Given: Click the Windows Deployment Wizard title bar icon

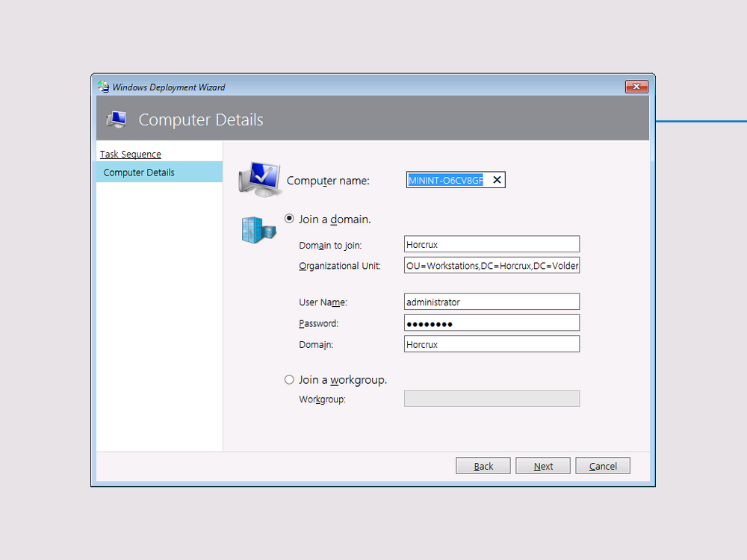Looking at the screenshot, I should 103,87.
